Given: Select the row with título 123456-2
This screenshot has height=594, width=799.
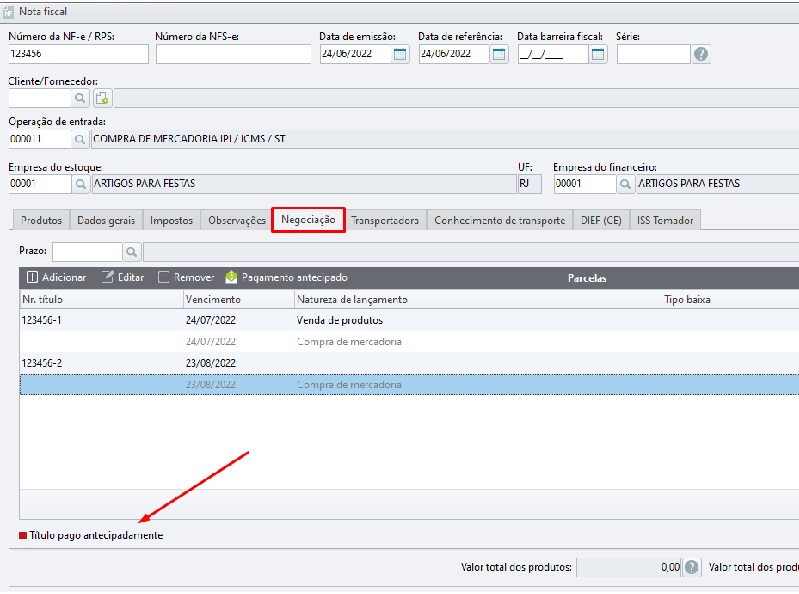Looking at the screenshot, I should [409, 363].
